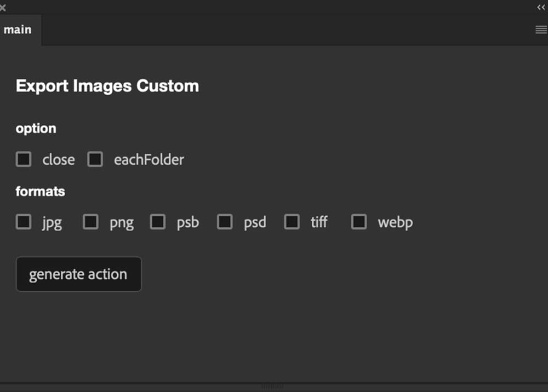Click the option section label
This screenshot has width=548, height=392.
[x=36, y=129]
